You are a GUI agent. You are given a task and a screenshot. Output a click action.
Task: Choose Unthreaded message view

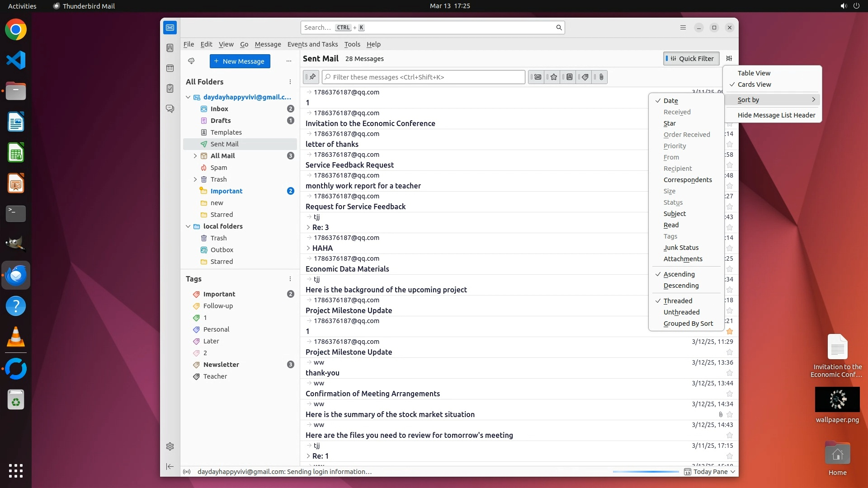pos(681,312)
